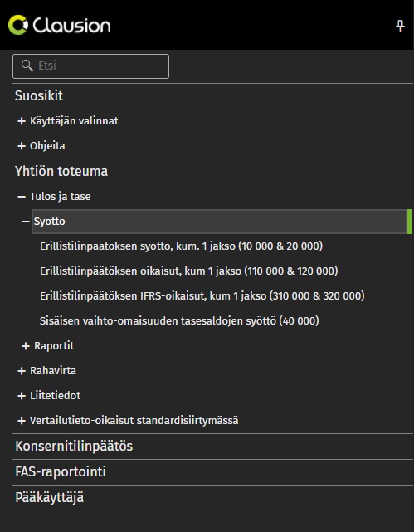Open Erillistilinpäätöksen IFRS-oikaisut link

click(x=202, y=295)
